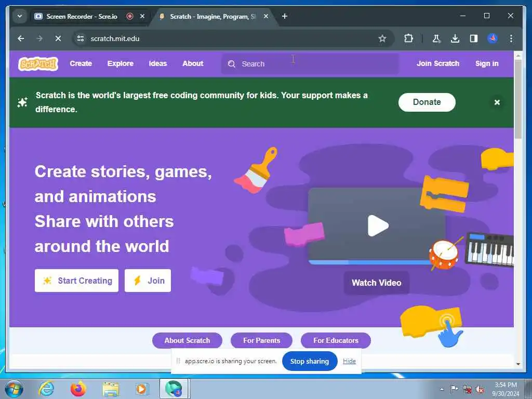Open the Create menu item

(x=81, y=63)
